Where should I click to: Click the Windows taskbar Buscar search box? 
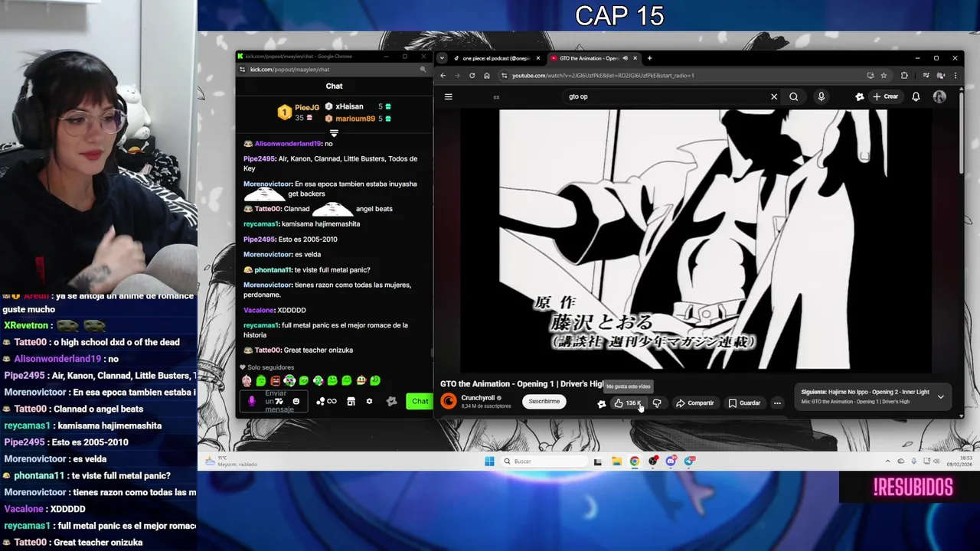pos(545,461)
